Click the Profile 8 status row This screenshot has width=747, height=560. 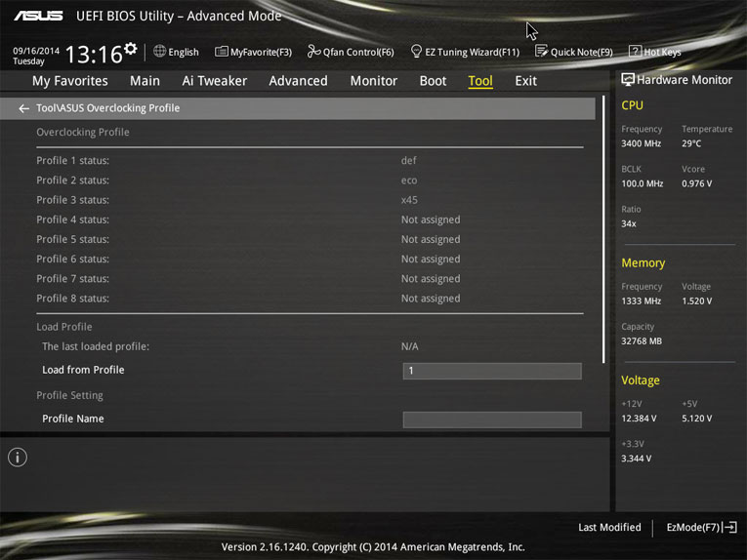point(310,299)
